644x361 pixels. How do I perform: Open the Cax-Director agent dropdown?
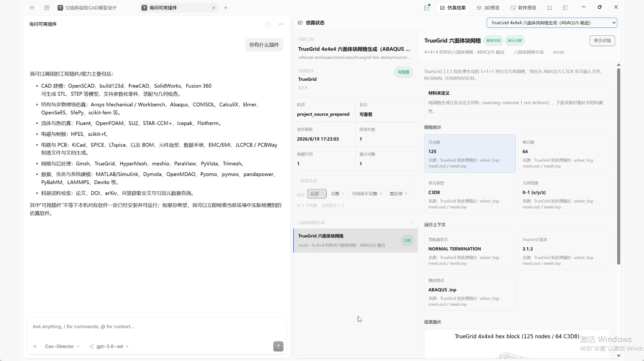[62, 346]
